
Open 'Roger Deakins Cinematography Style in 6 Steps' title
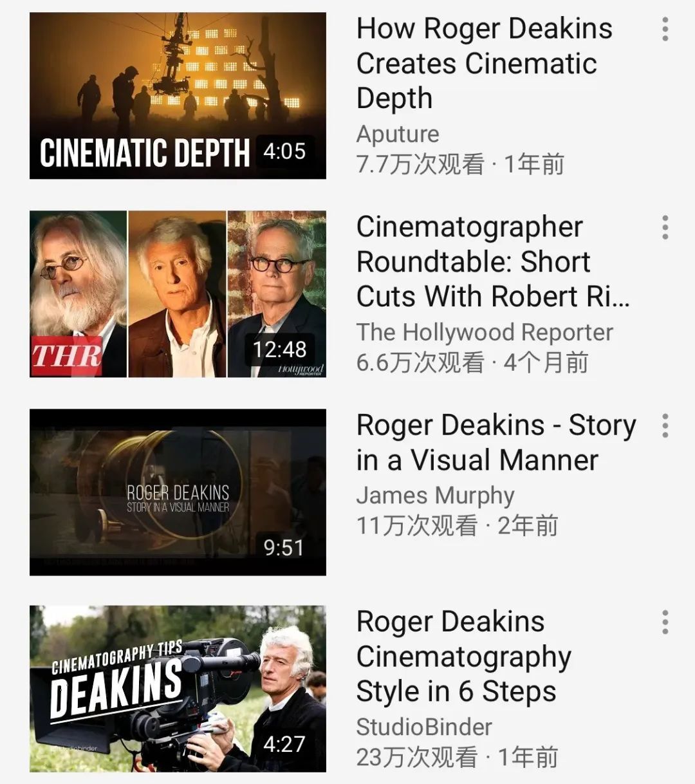463,657
